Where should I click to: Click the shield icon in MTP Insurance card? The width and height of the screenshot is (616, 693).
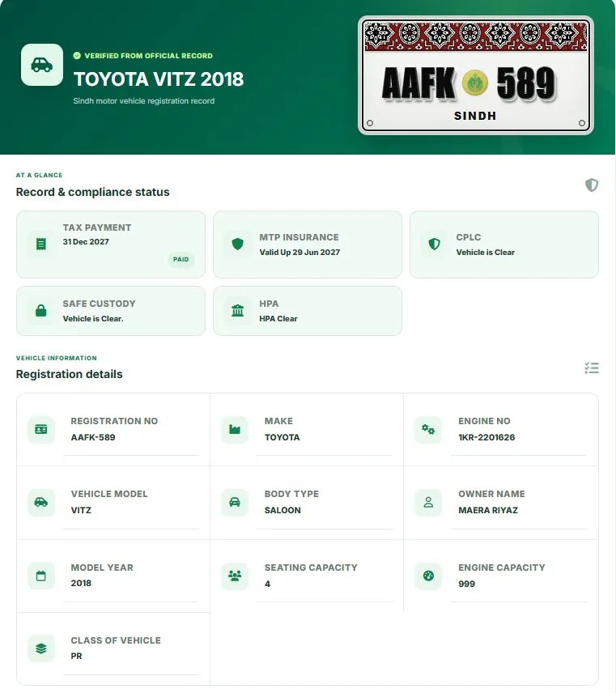[238, 244]
